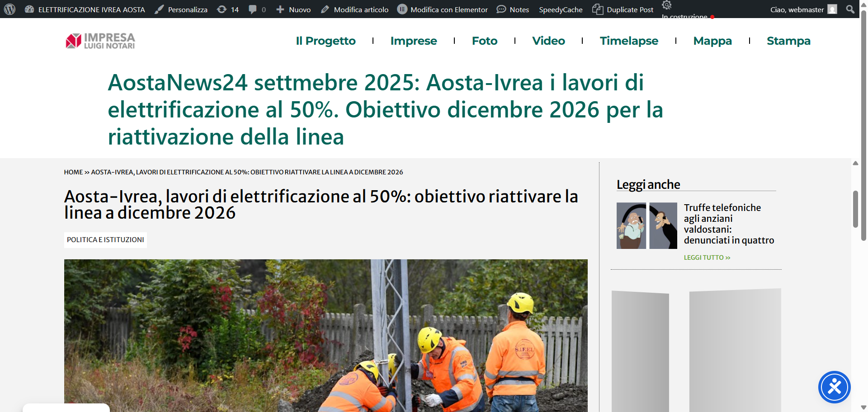This screenshot has height=412, width=868.
Task: Click the LEGGI TUTTO link
Action: click(x=707, y=257)
